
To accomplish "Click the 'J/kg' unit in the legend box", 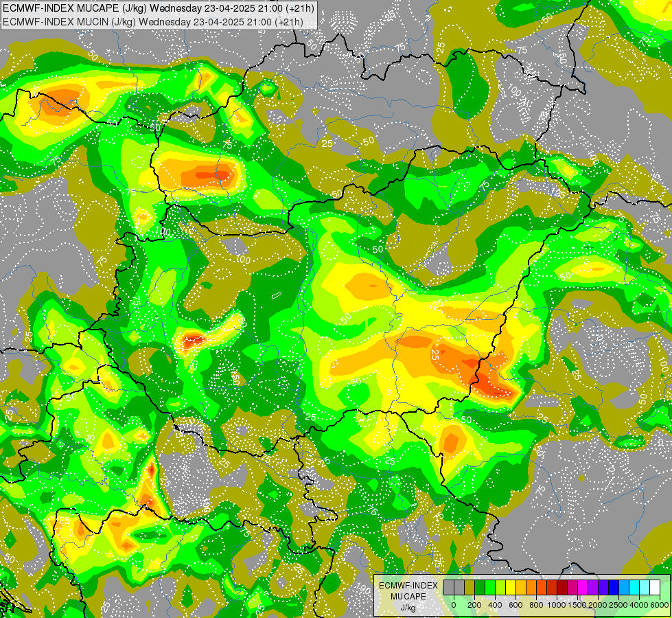I will click(408, 608).
